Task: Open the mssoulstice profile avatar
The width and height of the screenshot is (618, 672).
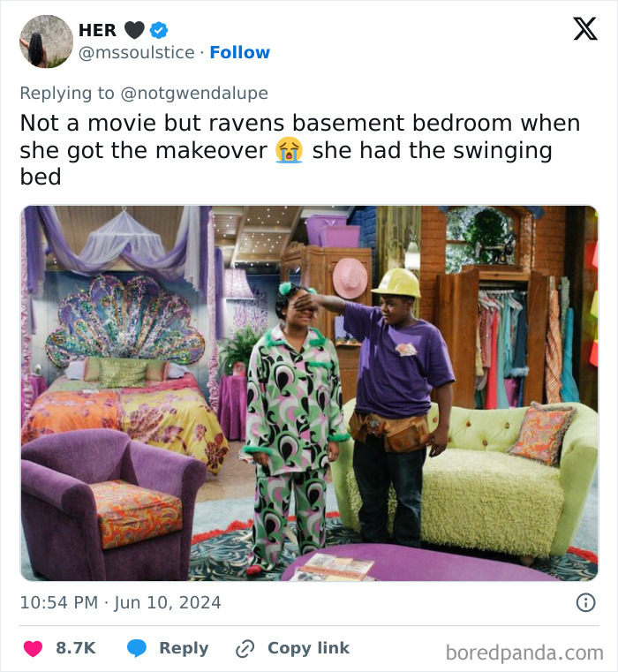Action: pyautogui.click(x=46, y=42)
